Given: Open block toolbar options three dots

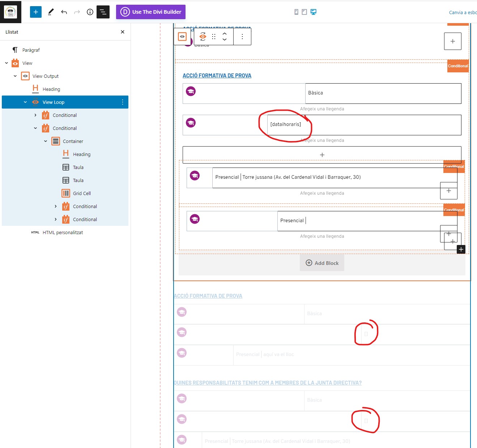Looking at the screenshot, I should (x=242, y=37).
